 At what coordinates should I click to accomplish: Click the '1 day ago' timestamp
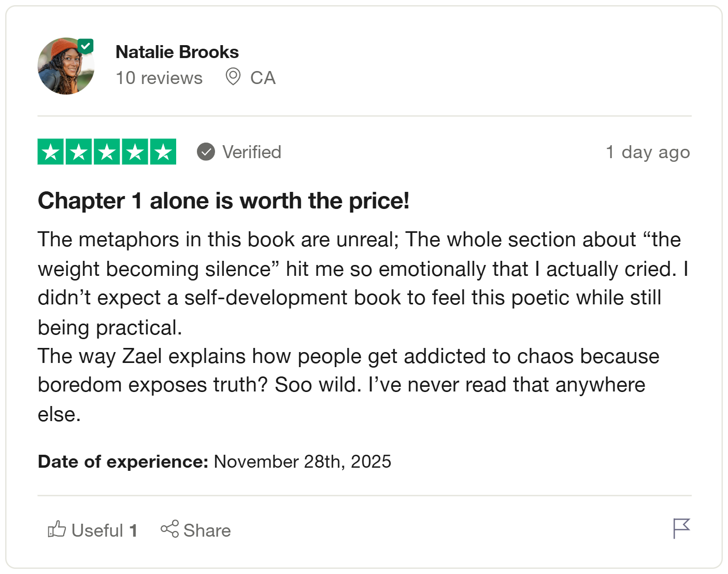(x=648, y=152)
